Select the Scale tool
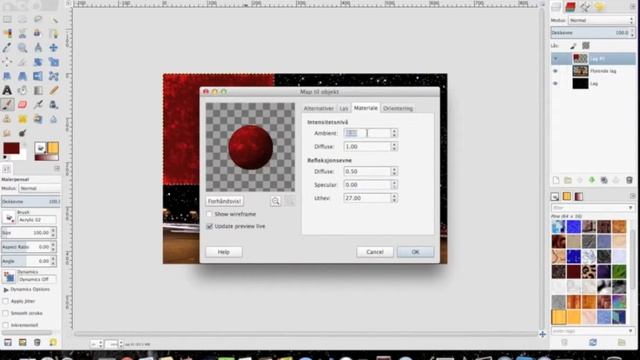640x360 pixels. (53, 62)
